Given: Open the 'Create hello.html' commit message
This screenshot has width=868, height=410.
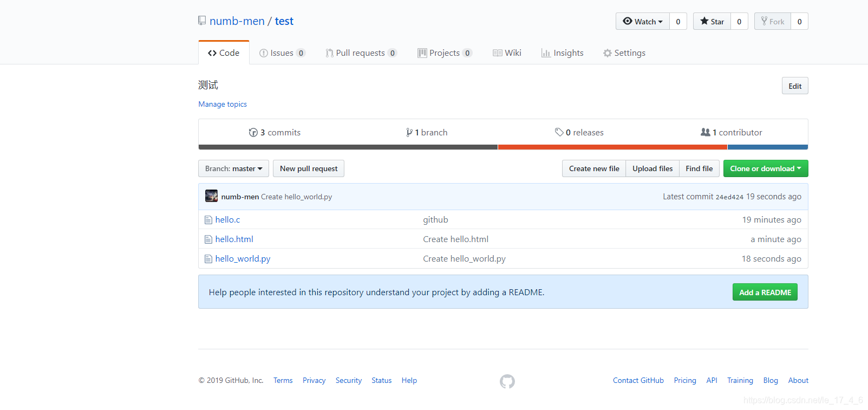Looking at the screenshot, I should [455, 239].
